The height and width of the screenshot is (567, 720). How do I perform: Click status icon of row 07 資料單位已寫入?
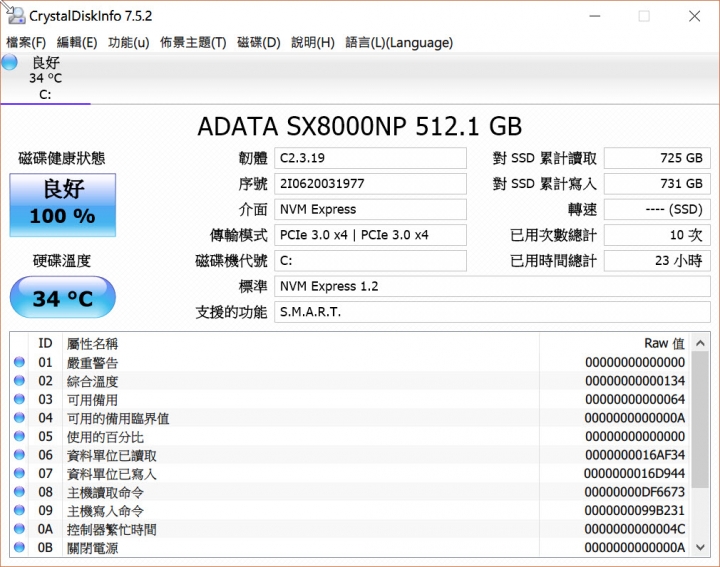click(19, 473)
